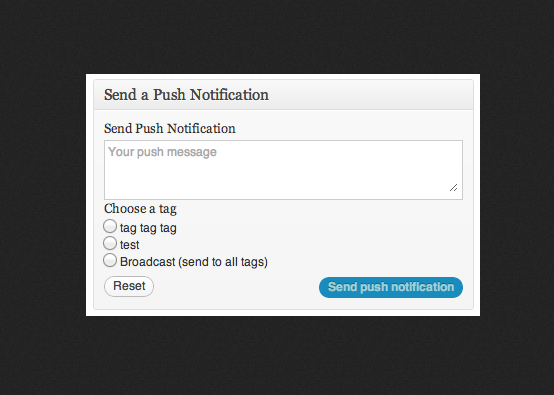Image resolution: width=554 pixels, height=395 pixels.
Task: Click "Broadcast (send to all tags)" label
Action: (194, 262)
